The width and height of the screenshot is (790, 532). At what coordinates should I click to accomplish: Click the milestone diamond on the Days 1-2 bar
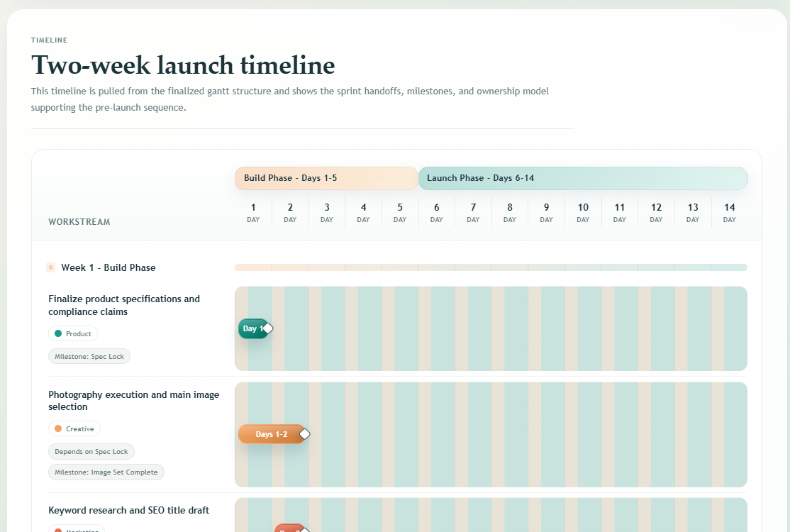point(305,433)
